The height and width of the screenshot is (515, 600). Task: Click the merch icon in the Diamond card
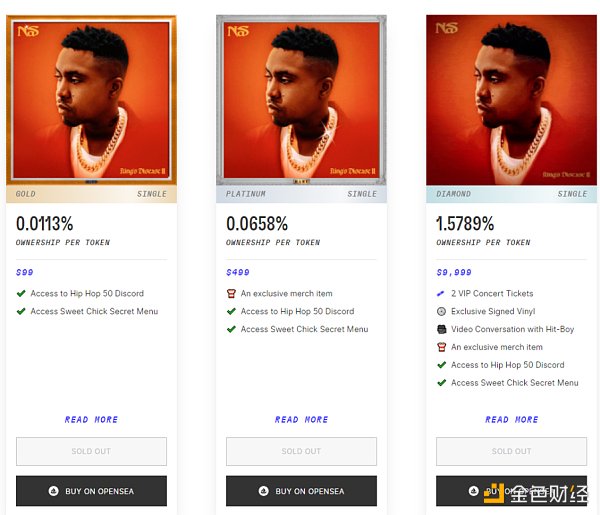pos(441,347)
